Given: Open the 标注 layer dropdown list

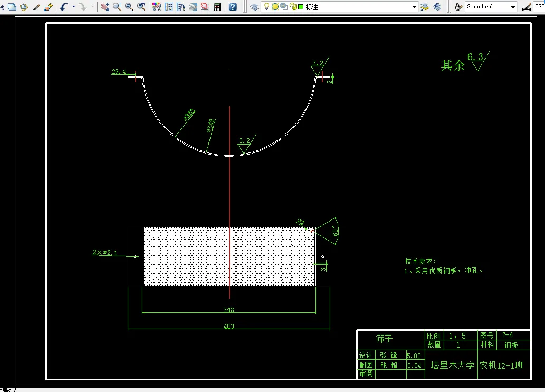Looking at the screenshot, I should coord(414,7).
